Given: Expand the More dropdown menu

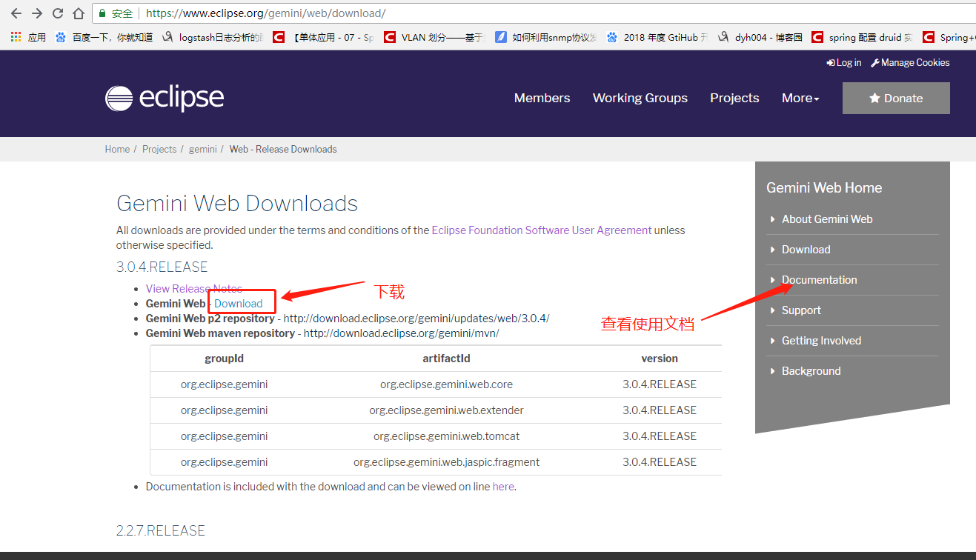Looking at the screenshot, I should [x=800, y=98].
